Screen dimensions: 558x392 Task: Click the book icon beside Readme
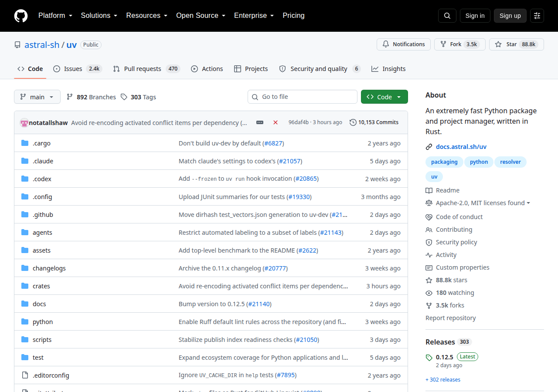point(429,191)
